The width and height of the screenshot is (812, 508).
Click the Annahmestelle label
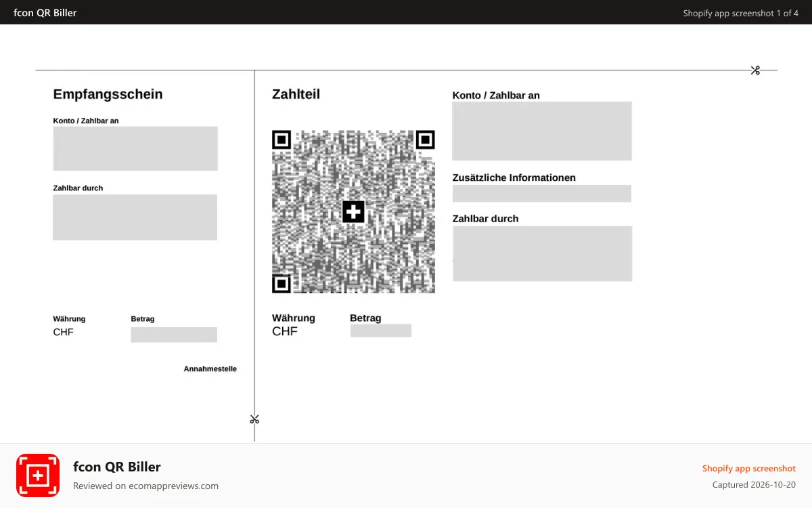(x=210, y=369)
